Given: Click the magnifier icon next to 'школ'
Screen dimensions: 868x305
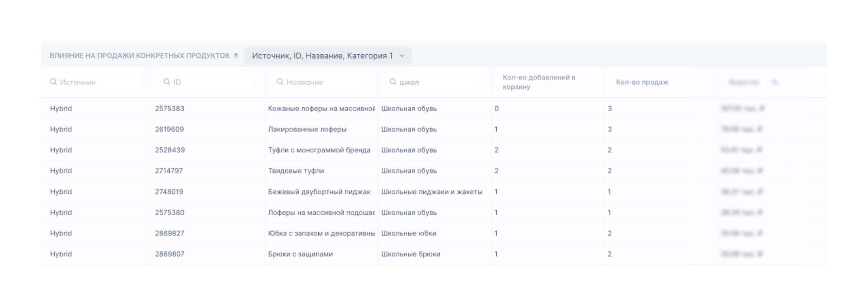Looking at the screenshot, I should click(x=393, y=82).
